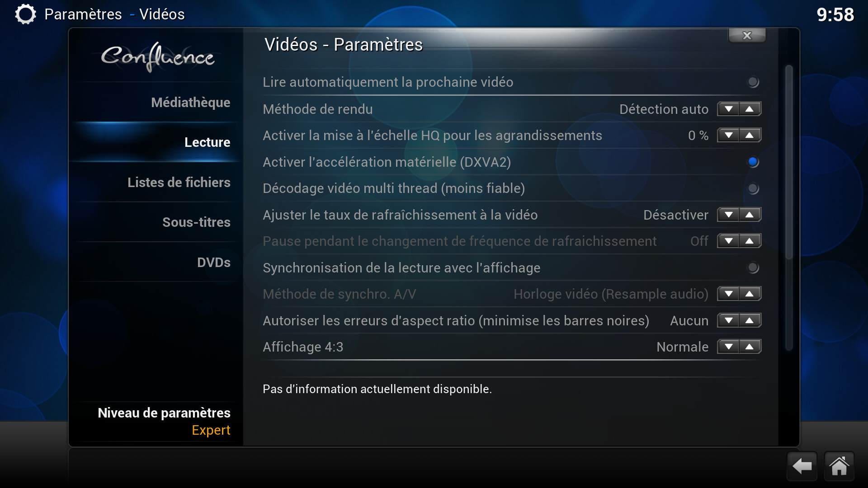The height and width of the screenshot is (488, 868).
Task: Click down arrow for Méthode de rendu
Action: pos(728,109)
